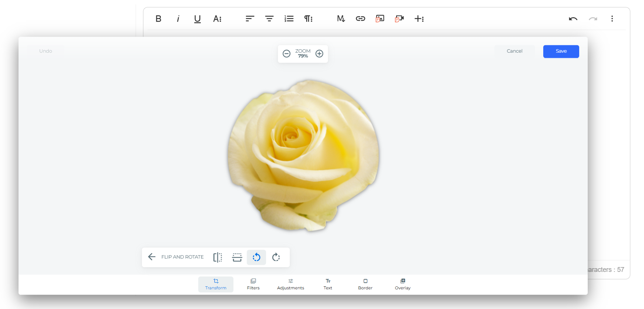The image size is (644, 309).
Task: Open more insert options plus icon
Action: [419, 19]
